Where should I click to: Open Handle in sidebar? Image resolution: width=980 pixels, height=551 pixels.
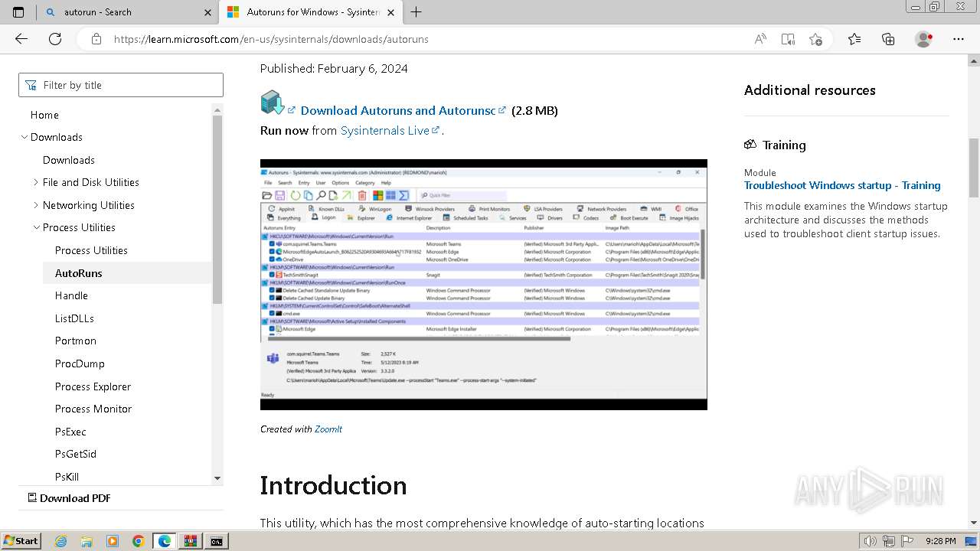71,295
